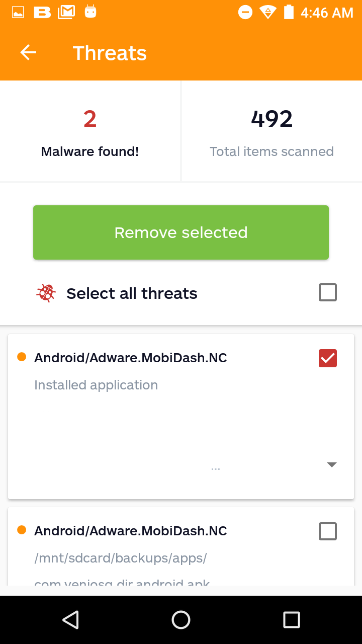
Task: Tap the Android back navigation triangle
Action: tap(70, 620)
